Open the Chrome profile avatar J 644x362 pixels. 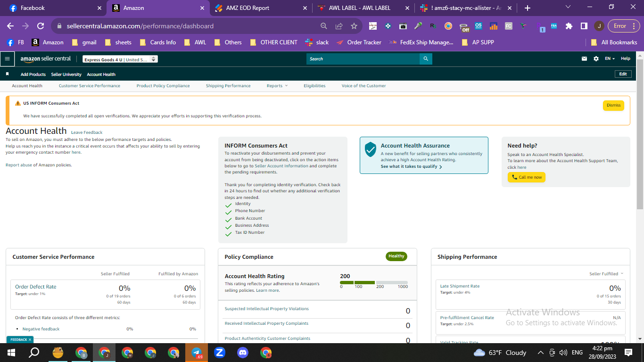[x=599, y=26]
